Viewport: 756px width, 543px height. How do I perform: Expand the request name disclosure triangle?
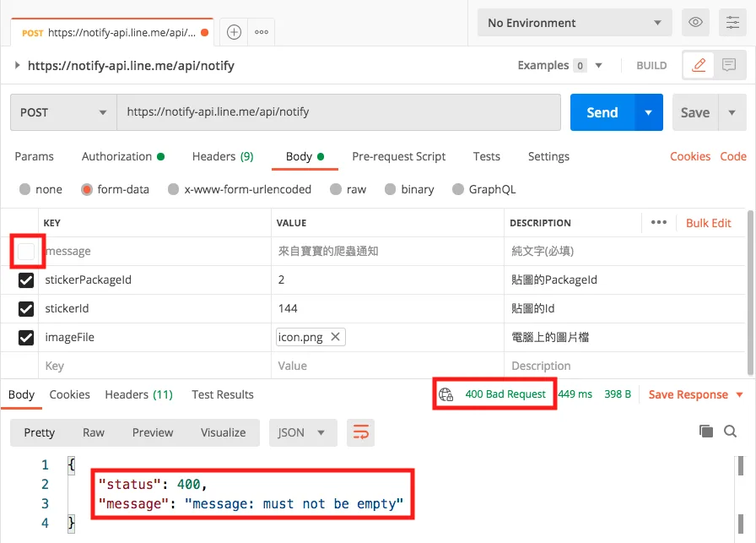click(18, 65)
